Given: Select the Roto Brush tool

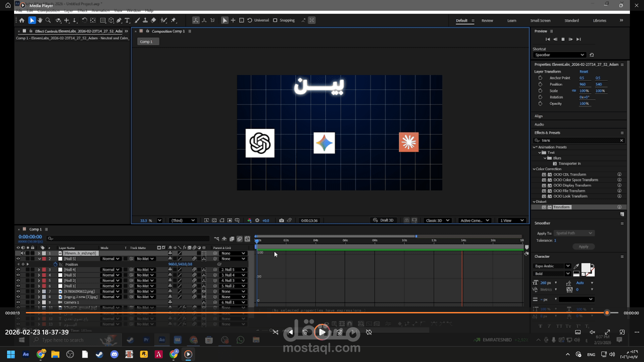Looking at the screenshot, I should pyautogui.click(x=164, y=20).
